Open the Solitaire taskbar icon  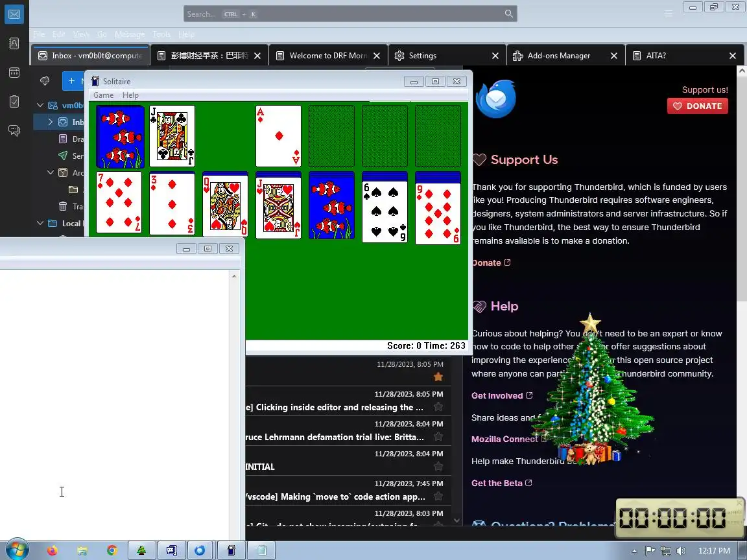coord(231,550)
